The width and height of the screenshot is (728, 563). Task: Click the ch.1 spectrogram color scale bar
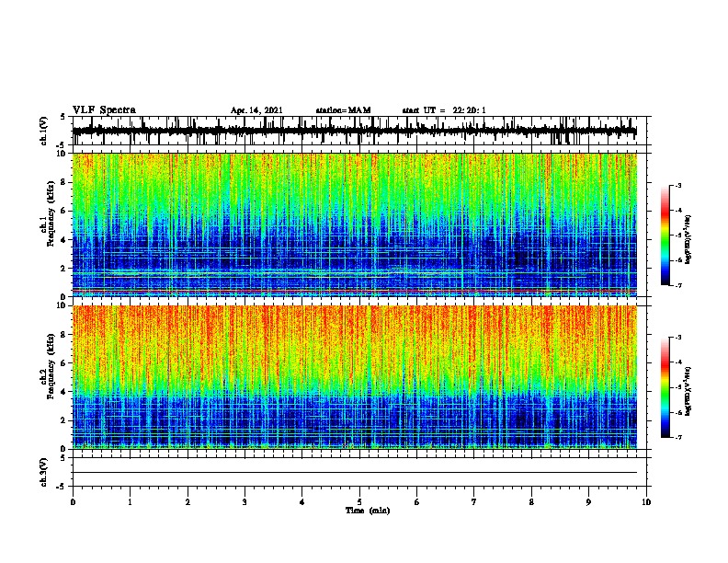pos(665,236)
